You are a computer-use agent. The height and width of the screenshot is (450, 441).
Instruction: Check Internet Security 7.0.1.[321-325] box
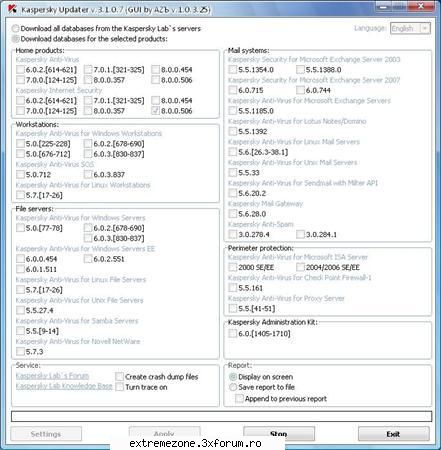(88, 101)
